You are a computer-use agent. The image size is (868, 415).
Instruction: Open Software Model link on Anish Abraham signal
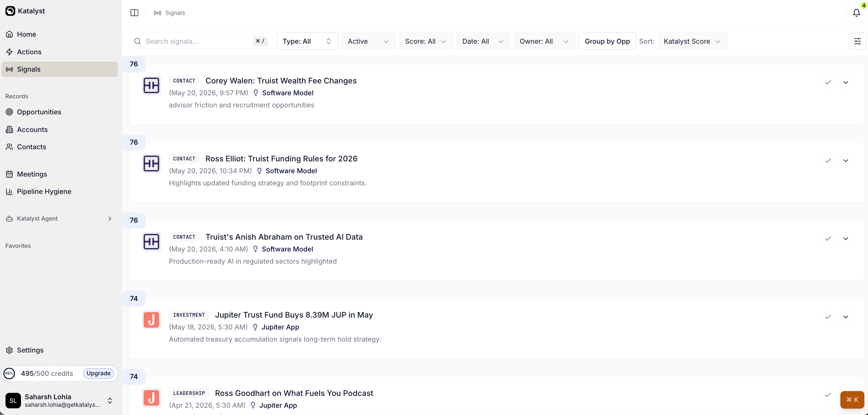pyautogui.click(x=287, y=249)
